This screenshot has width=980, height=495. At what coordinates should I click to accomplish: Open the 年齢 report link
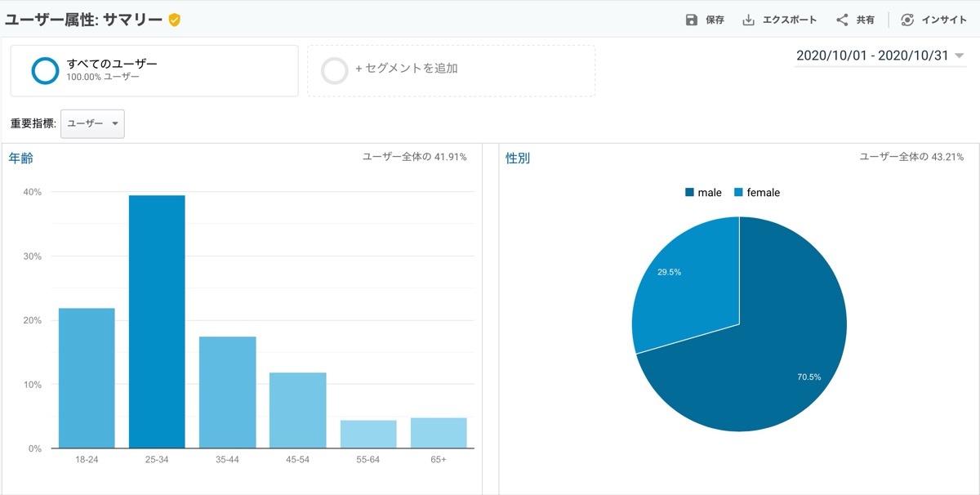21,158
